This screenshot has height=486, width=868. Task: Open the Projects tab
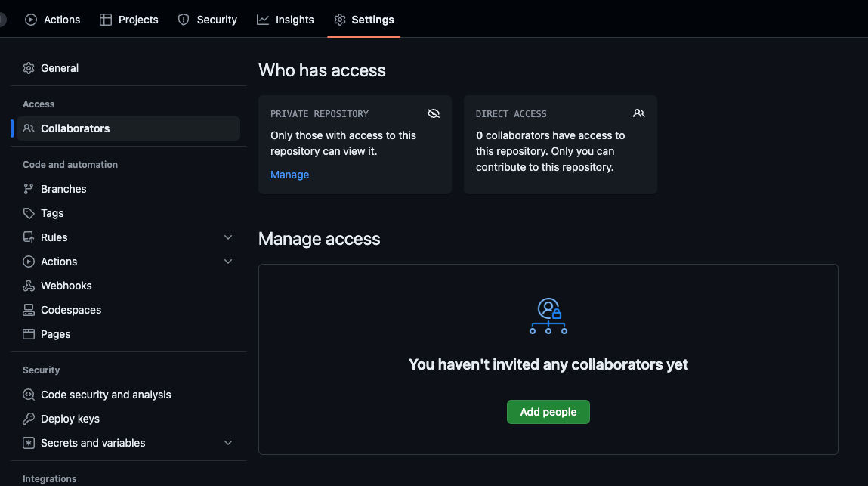click(x=128, y=20)
